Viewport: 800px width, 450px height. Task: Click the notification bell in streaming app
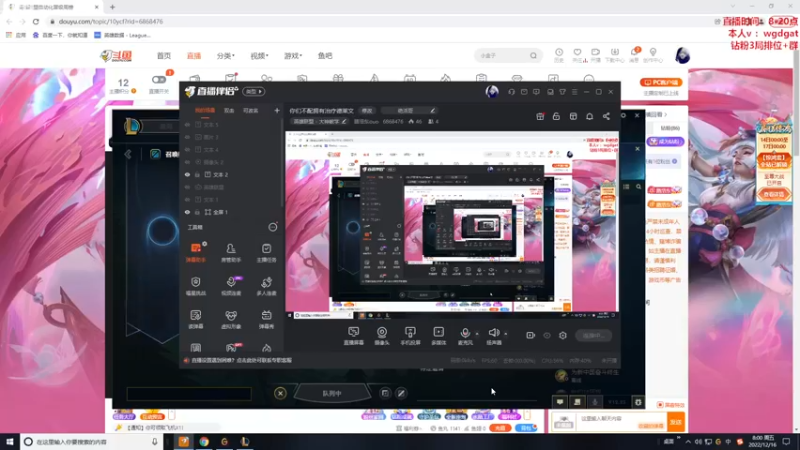click(589, 116)
